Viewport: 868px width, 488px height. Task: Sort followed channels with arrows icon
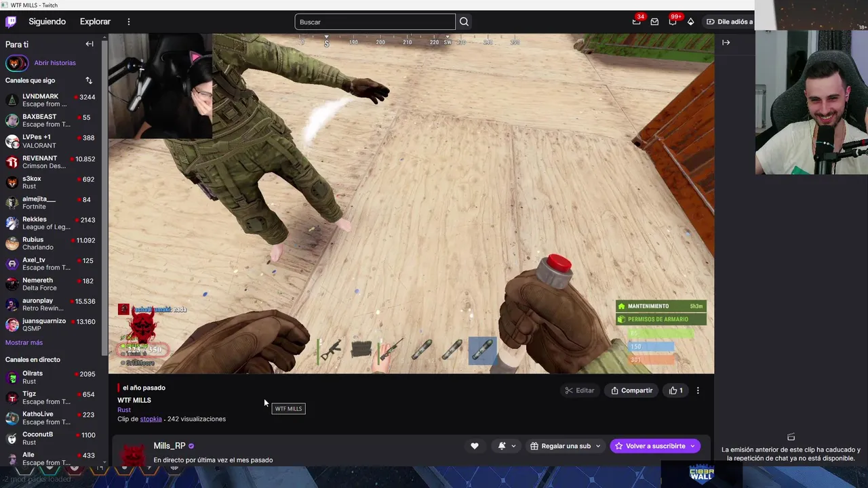(x=89, y=80)
